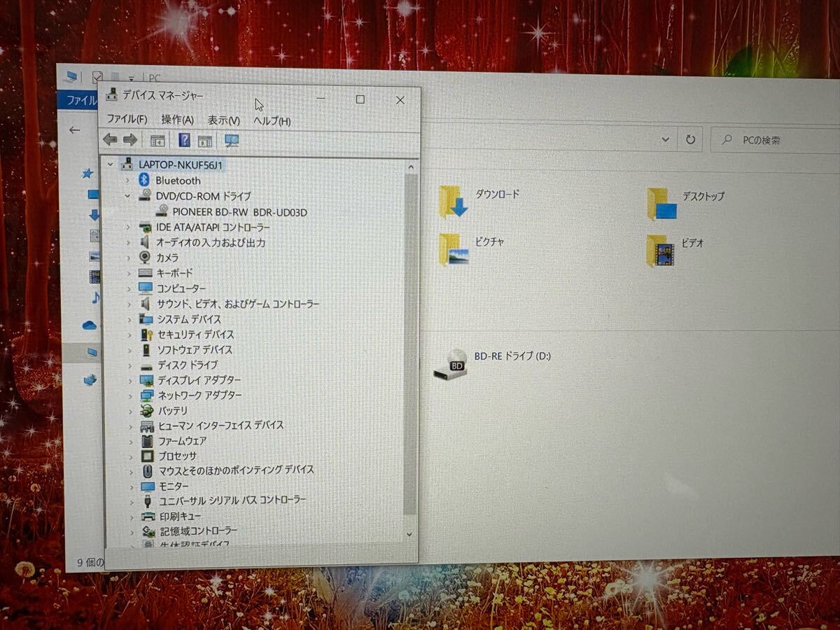Expand ソフトウェア デバイス category
Screen dimensions: 840x630
pyautogui.click(x=129, y=349)
